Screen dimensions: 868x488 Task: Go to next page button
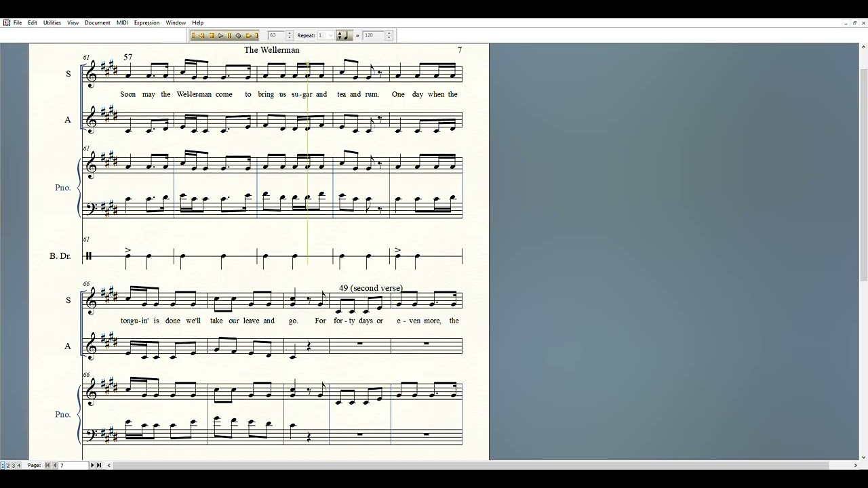92,466
